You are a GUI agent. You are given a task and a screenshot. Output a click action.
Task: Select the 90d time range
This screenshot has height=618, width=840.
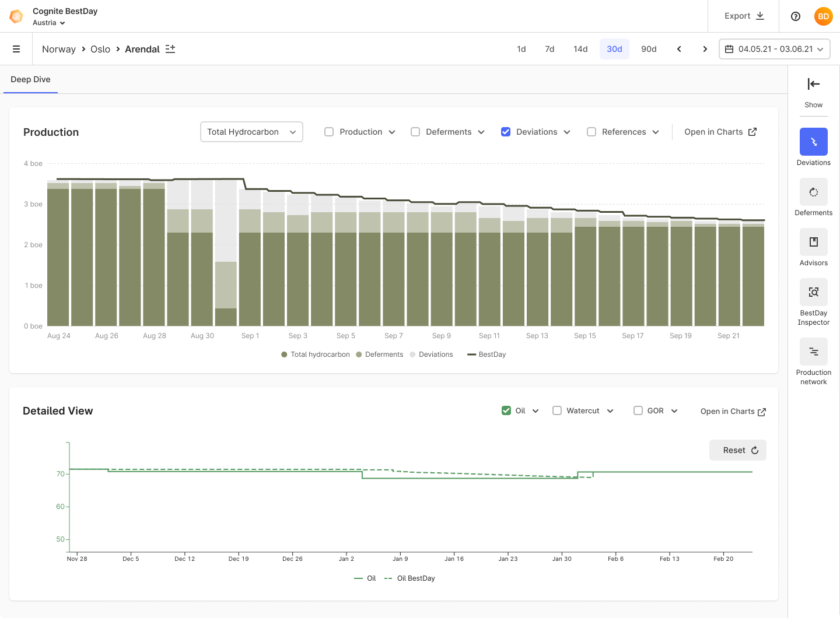(x=649, y=49)
